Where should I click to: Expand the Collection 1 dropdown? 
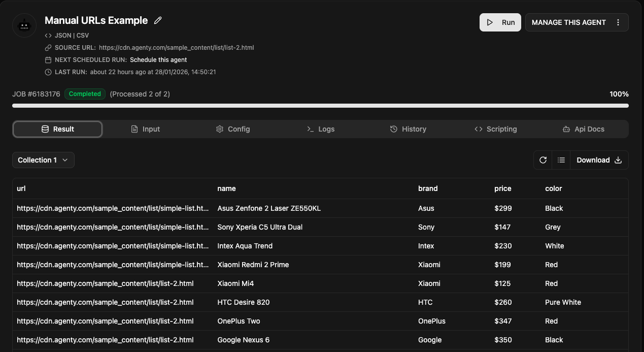tap(43, 160)
